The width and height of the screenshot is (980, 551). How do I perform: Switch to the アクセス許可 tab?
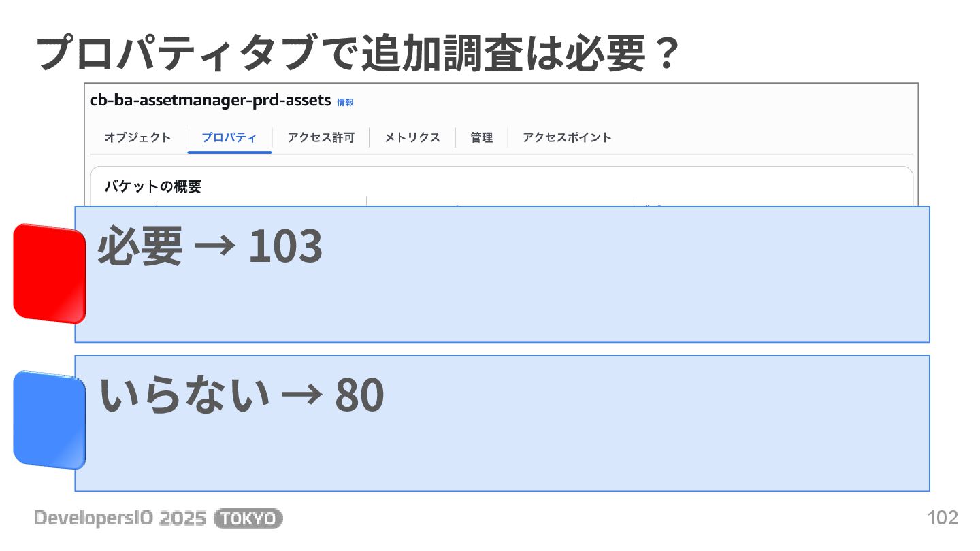(321, 137)
